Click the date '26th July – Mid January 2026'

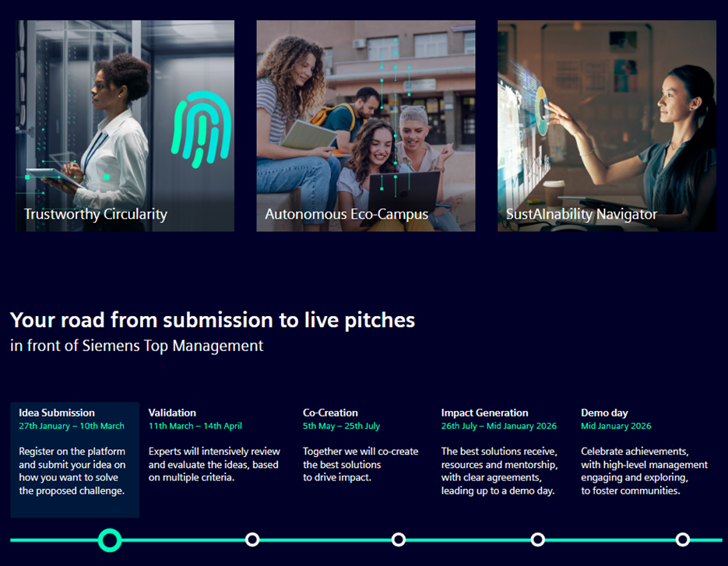click(x=498, y=426)
